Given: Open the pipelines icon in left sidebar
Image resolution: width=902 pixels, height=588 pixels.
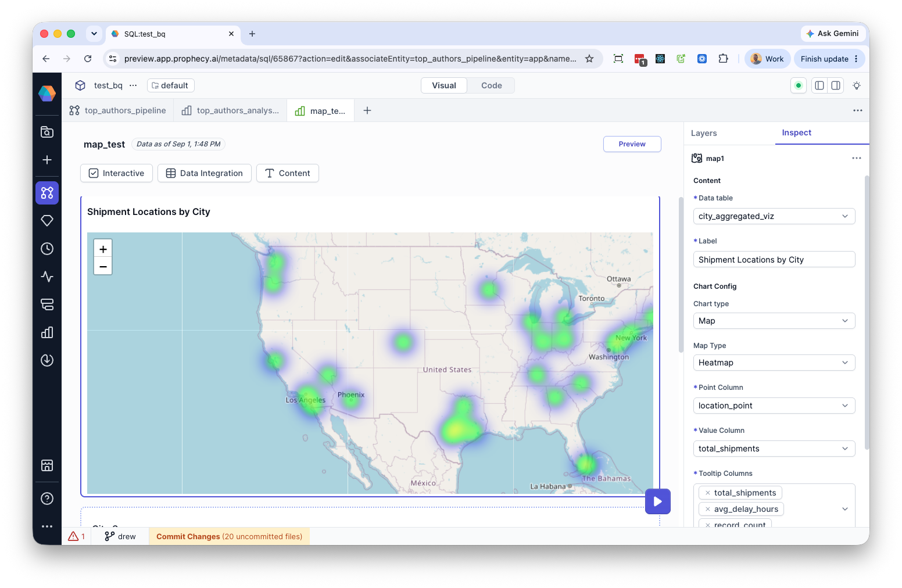Looking at the screenshot, I should pos(47,193).
